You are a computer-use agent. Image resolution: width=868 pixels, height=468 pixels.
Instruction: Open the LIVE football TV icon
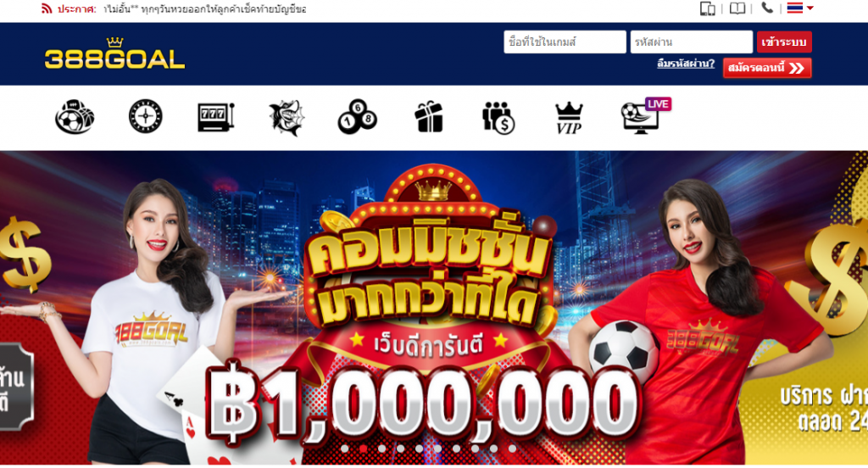pos(645,116)
